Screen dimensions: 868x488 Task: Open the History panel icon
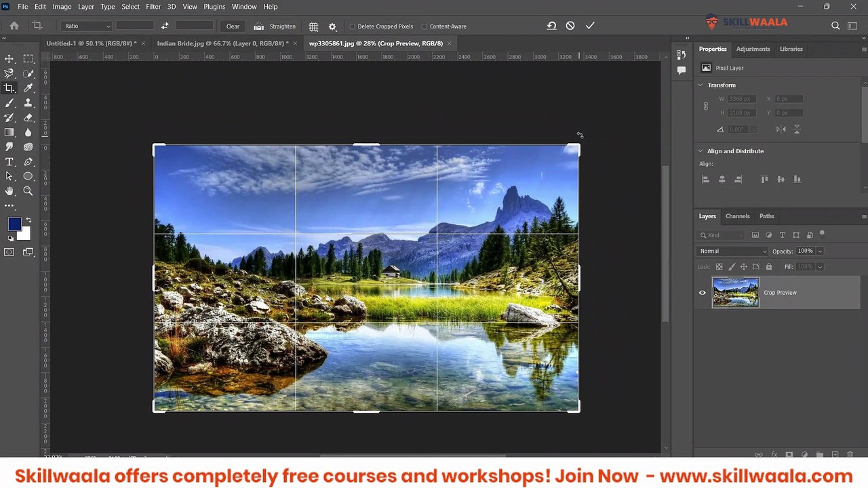pos(682,54)
